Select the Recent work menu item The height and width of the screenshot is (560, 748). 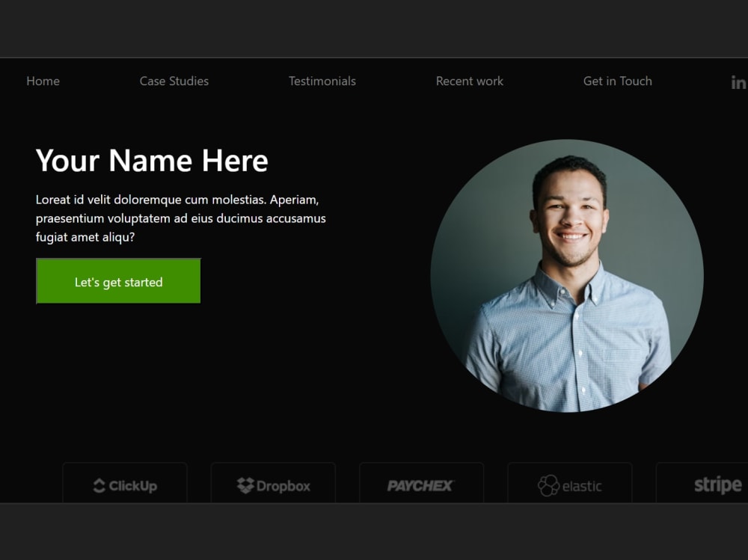(470, 81)
